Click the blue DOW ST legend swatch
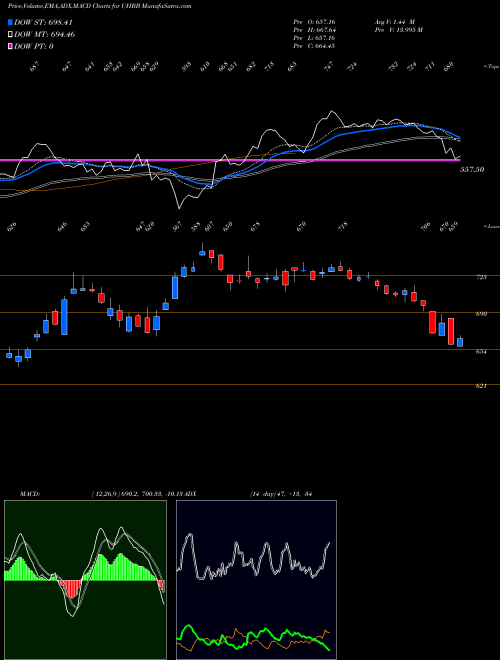 point(10,22)
